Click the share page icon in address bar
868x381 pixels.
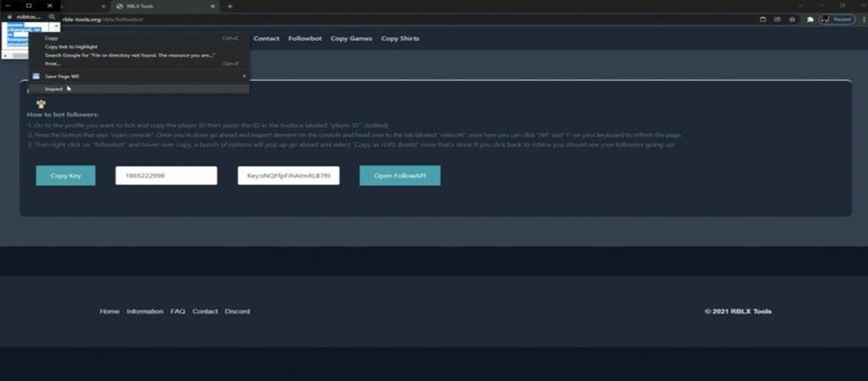point(777,19)
